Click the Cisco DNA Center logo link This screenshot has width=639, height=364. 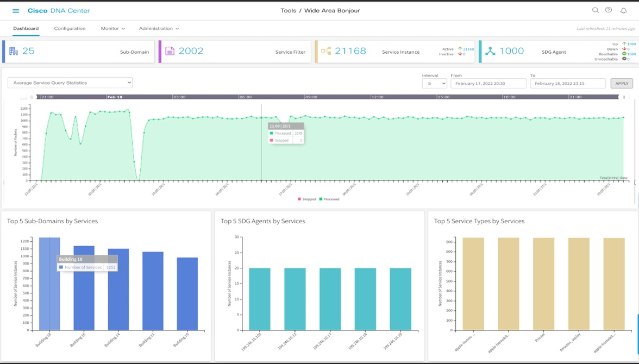pyautogui.click(x=59, y=11)
